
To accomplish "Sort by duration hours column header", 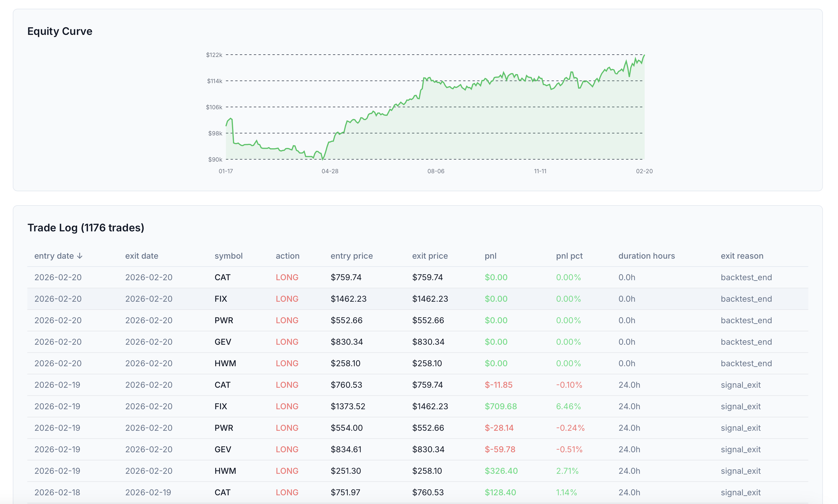I will (x=646, y=256).
